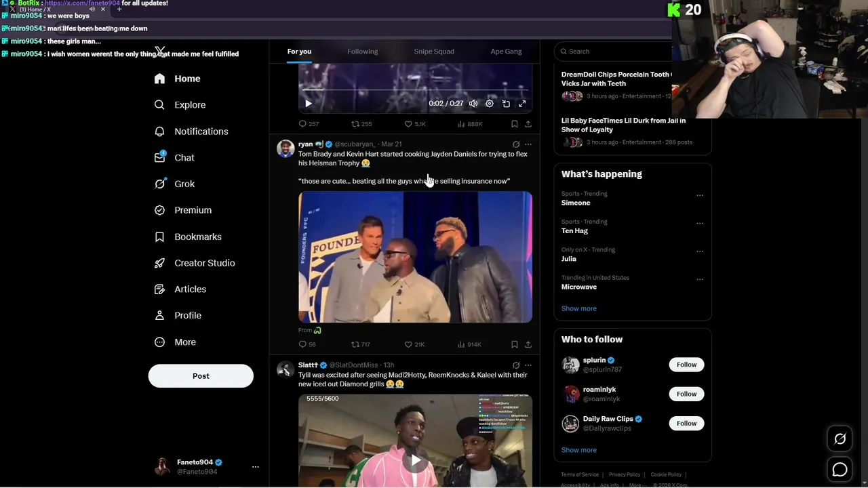Open more options on Slatt's post
Image resolution: width=868 pixels, height=488 pixels.
pos(528,365)
